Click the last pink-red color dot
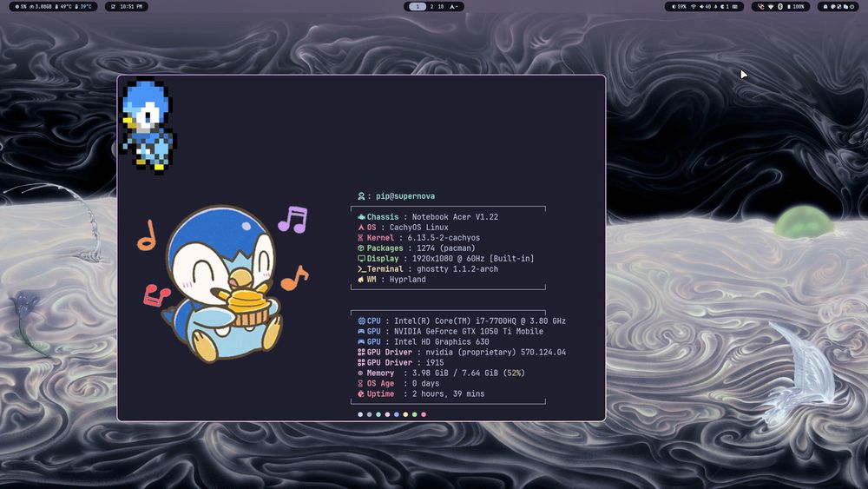 point(424,414)
